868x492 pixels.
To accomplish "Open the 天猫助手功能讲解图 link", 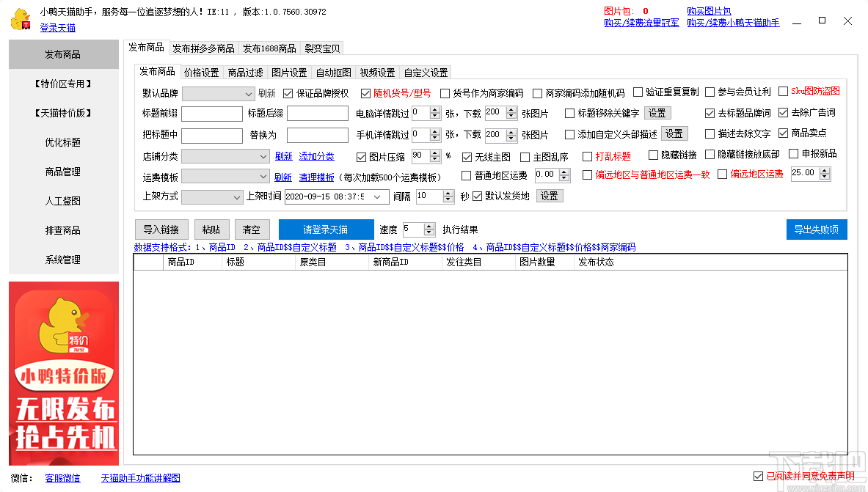I will [141, 477].
